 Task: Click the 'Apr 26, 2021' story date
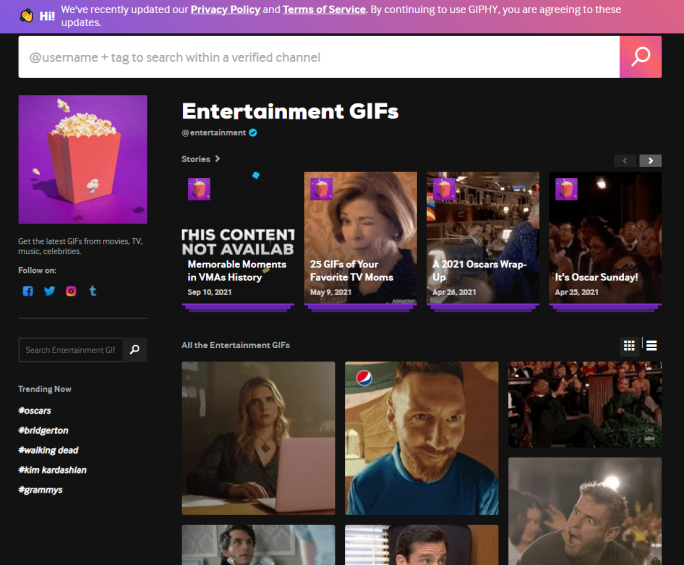tap(454, 292)
